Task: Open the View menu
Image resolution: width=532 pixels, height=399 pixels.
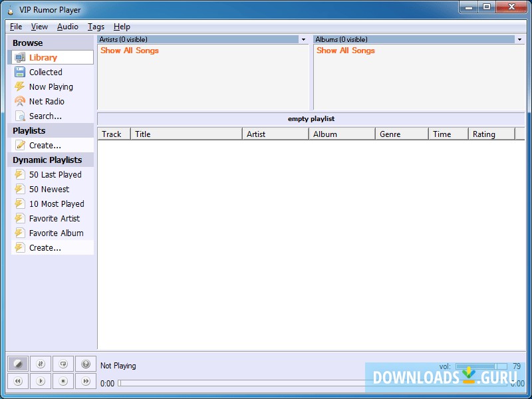Action: (x=39, y=27)
